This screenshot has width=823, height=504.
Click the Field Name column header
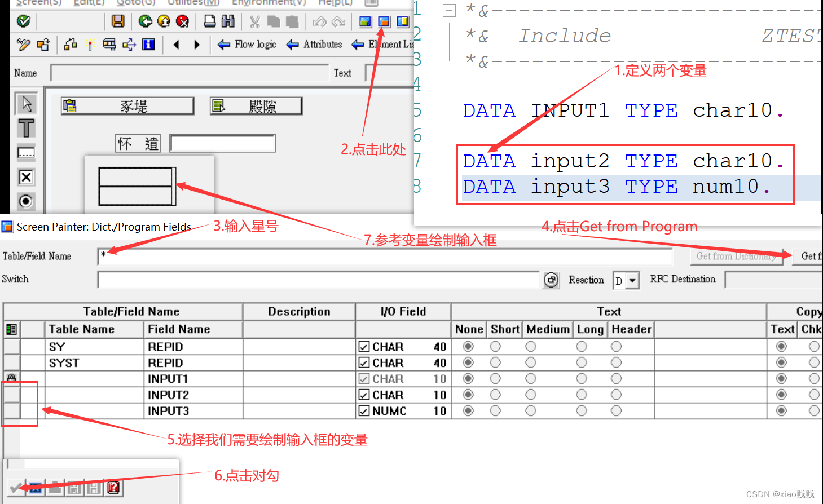[x=193, y=329]
